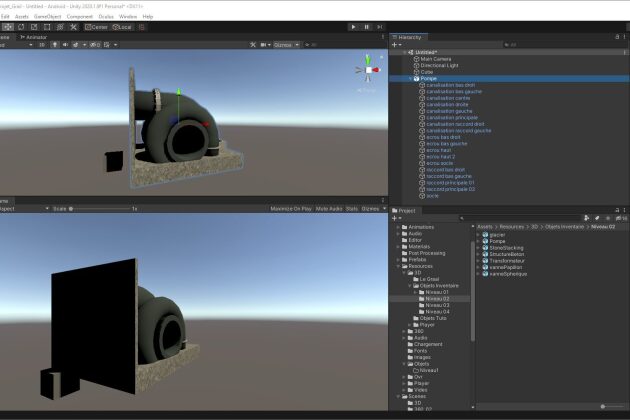Viewport: 630px width, 420px height.
Task: Open the Scene view Gizmos dropdown
Action: 284,45
